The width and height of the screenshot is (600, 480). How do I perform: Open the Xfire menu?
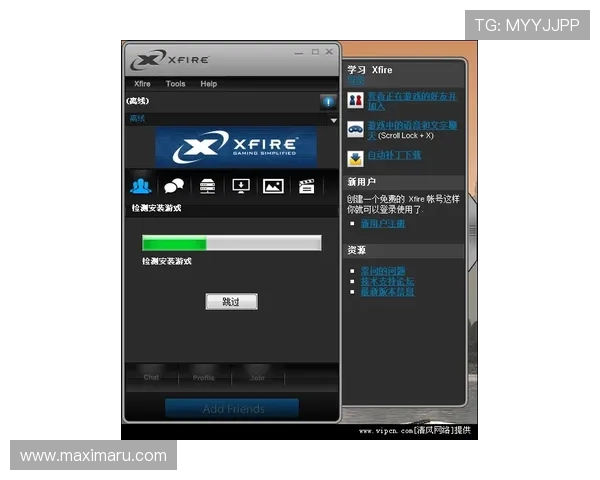[142, 83]
